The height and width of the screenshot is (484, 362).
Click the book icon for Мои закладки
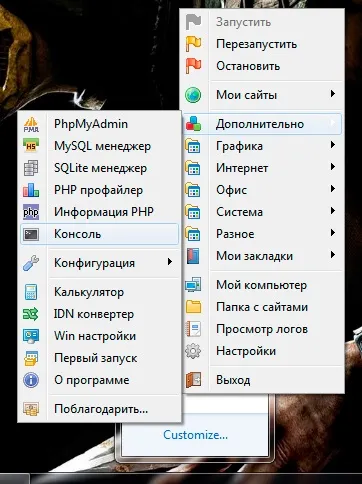click(193, 256)
